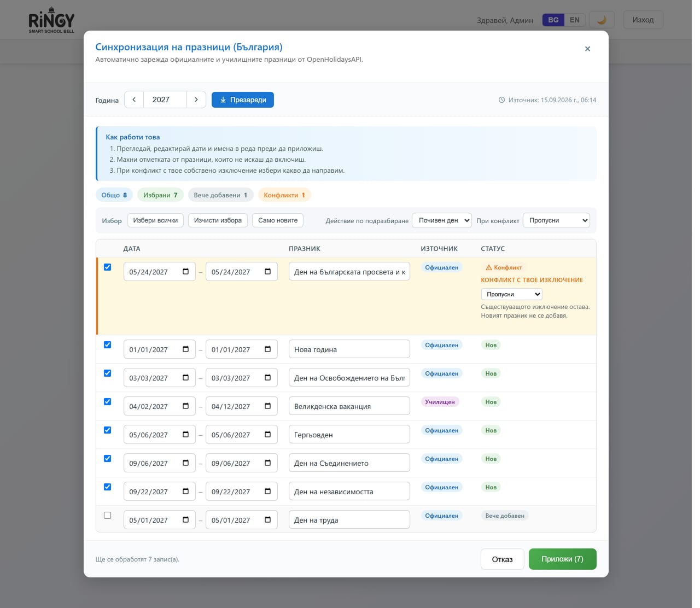Toggle dark mode moon icon

[602, 20]
